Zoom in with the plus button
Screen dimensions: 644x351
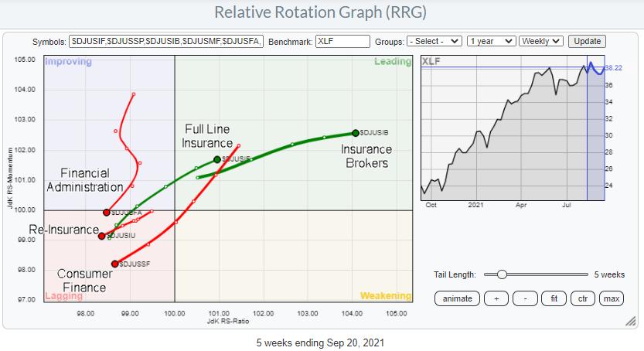click(x=496, y=298)
